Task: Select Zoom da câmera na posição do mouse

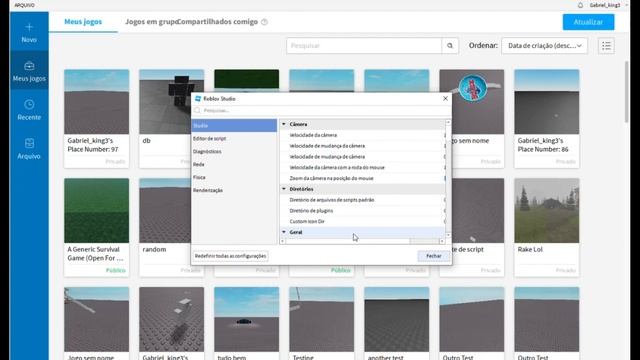Action: click(362, 178)
